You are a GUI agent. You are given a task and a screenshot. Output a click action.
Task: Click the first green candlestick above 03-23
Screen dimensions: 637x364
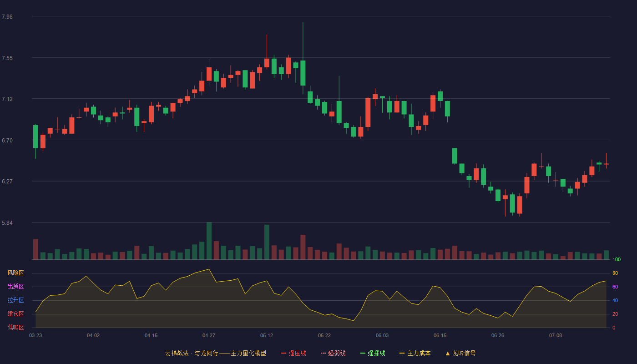(x=35, y=136)
